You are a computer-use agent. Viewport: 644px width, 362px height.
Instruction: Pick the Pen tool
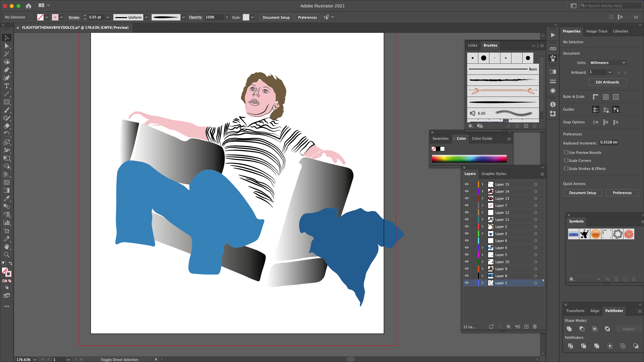(x=7, y=70)
